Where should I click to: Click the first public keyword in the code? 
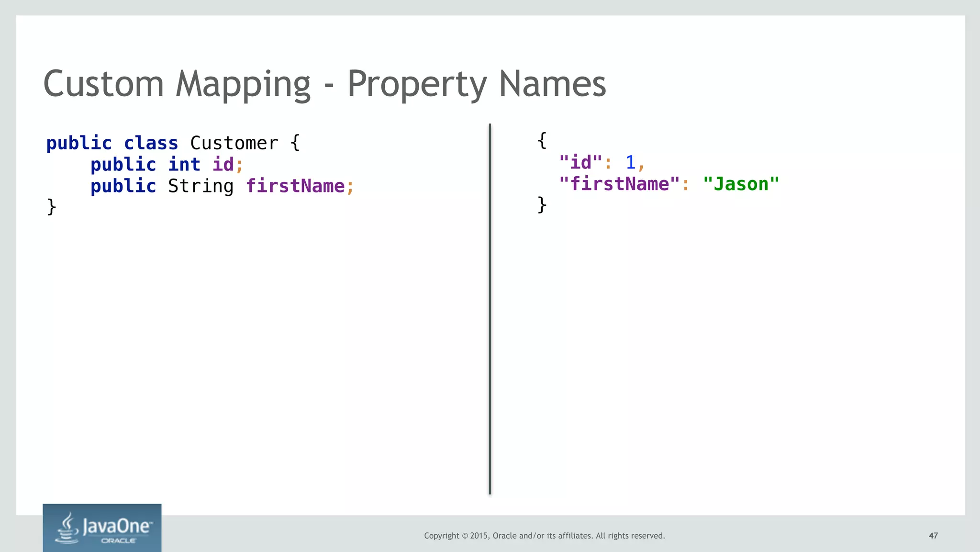(79, 143)
